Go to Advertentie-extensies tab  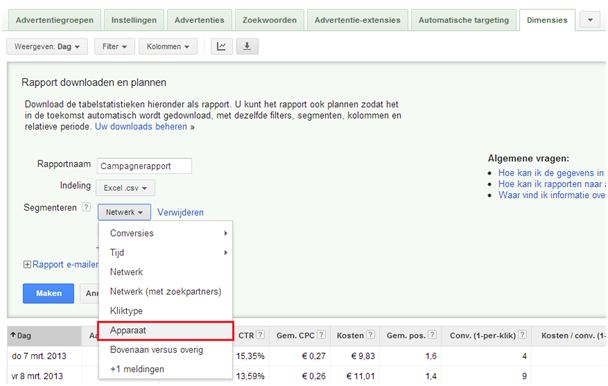click(x=358, y=20)
